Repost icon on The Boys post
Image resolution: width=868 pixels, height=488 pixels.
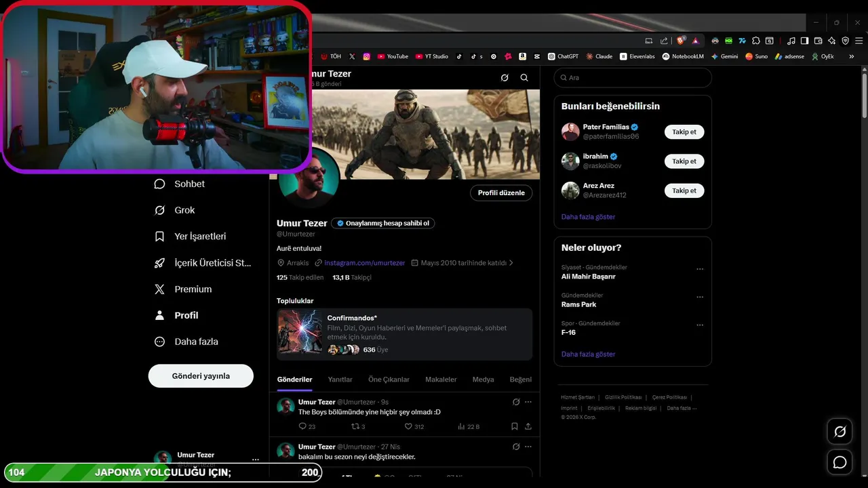tap(355, 426)
